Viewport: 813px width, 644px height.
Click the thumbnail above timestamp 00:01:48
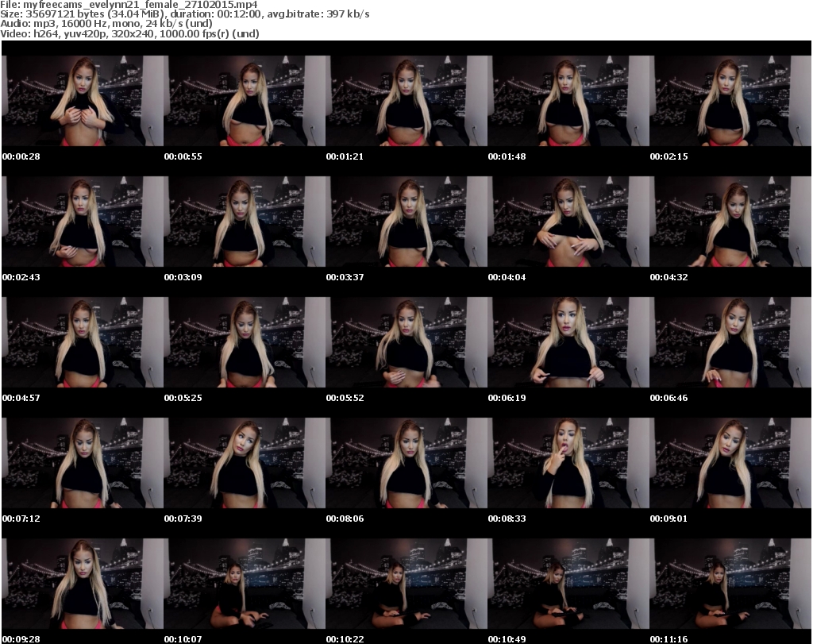[568, 101]
